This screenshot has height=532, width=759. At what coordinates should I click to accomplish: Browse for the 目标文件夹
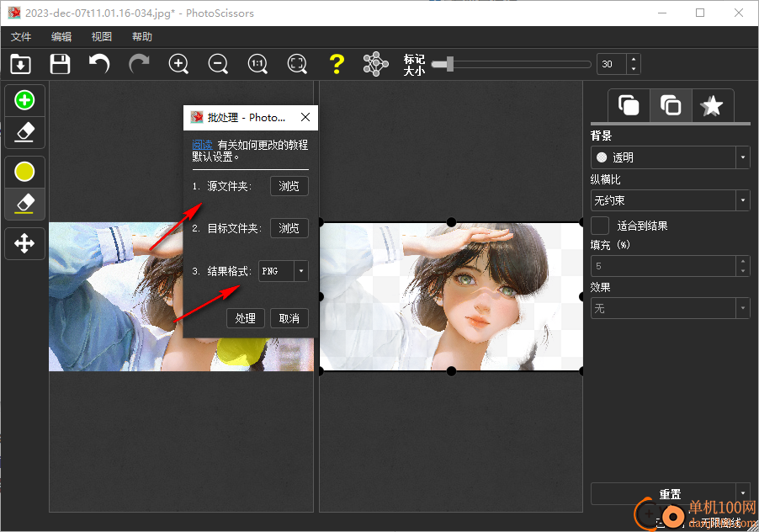pos(289,228)
